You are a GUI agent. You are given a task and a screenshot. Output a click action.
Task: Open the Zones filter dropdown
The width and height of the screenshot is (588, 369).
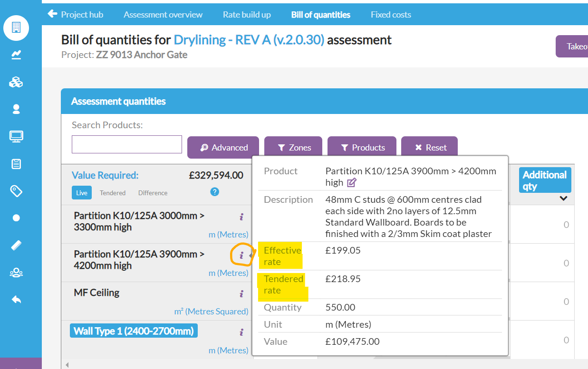pyautogui.click(x=293, y=148)
